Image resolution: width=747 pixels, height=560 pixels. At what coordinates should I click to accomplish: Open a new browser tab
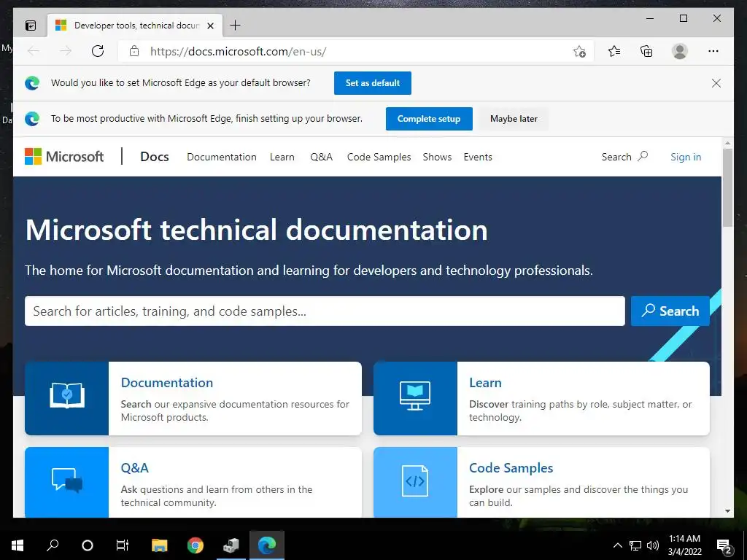coord(236,26)
